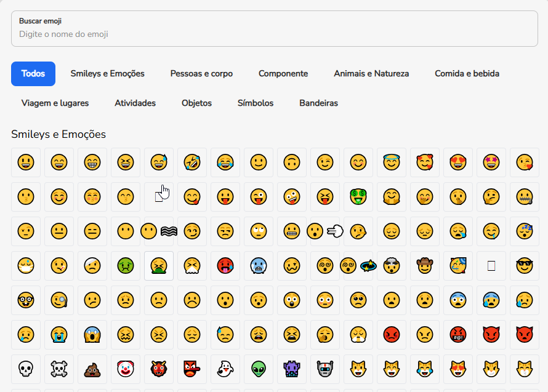Choose the sunglasses face emoji
Viewport: 548px width, 392px height.
pyautogui.click(x=525, y=266)
